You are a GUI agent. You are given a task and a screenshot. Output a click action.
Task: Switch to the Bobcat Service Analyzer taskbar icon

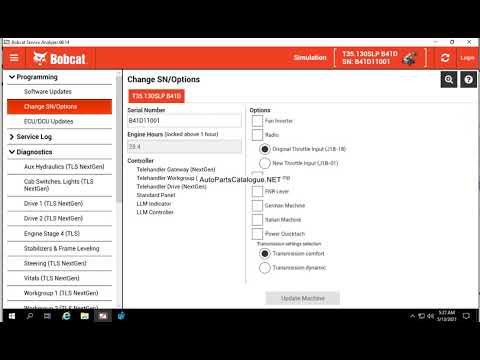pyautogui.click(x=103, y=316)
